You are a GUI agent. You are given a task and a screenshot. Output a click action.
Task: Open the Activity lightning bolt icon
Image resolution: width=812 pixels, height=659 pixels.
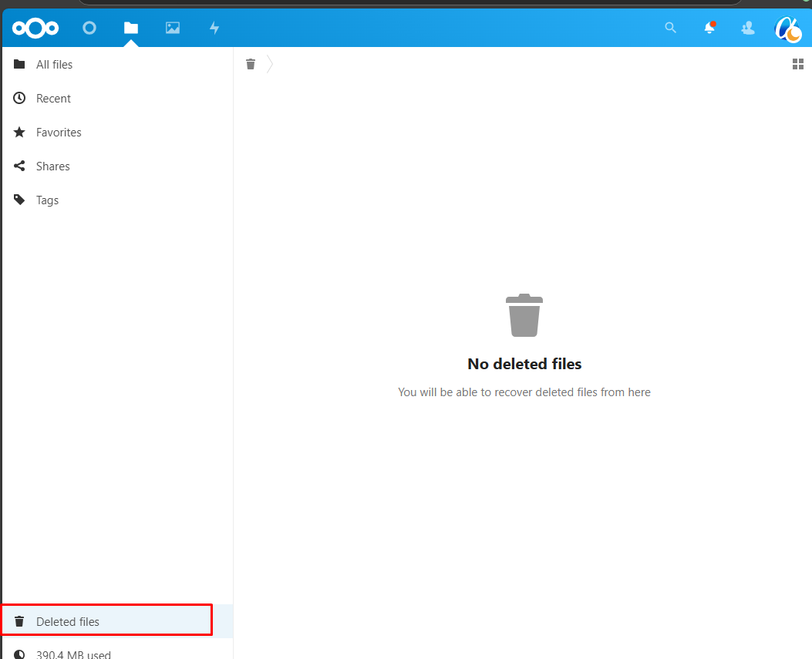click(214, 29)
